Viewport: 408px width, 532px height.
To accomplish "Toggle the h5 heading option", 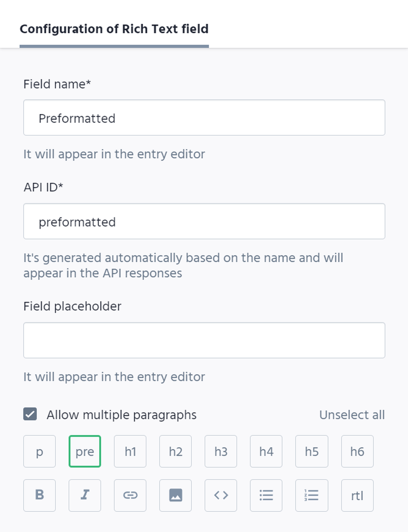I will pos(312,452).
